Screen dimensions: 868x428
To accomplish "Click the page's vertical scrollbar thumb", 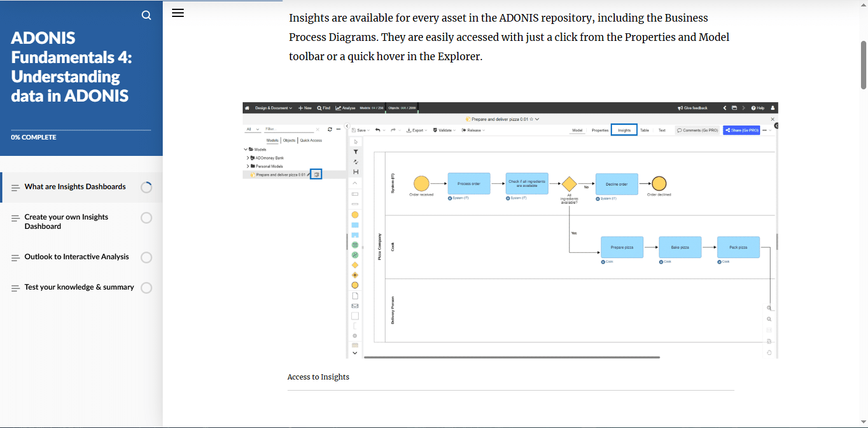I will [864, 65].
